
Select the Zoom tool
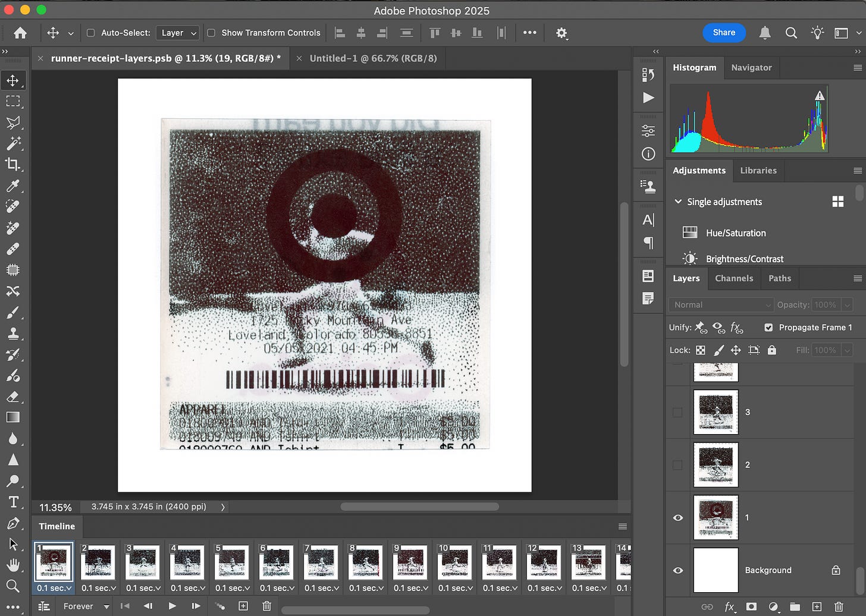(x=13, y=587)
